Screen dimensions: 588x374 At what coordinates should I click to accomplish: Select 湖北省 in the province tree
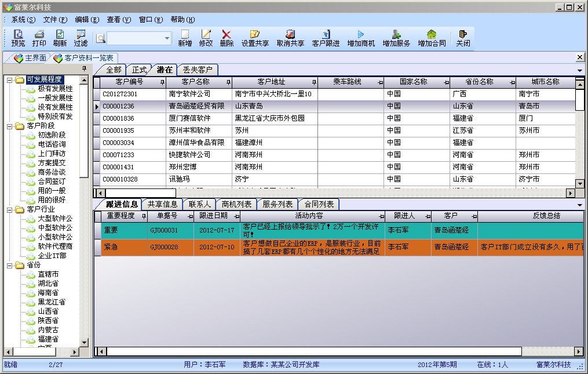[48, 284]
